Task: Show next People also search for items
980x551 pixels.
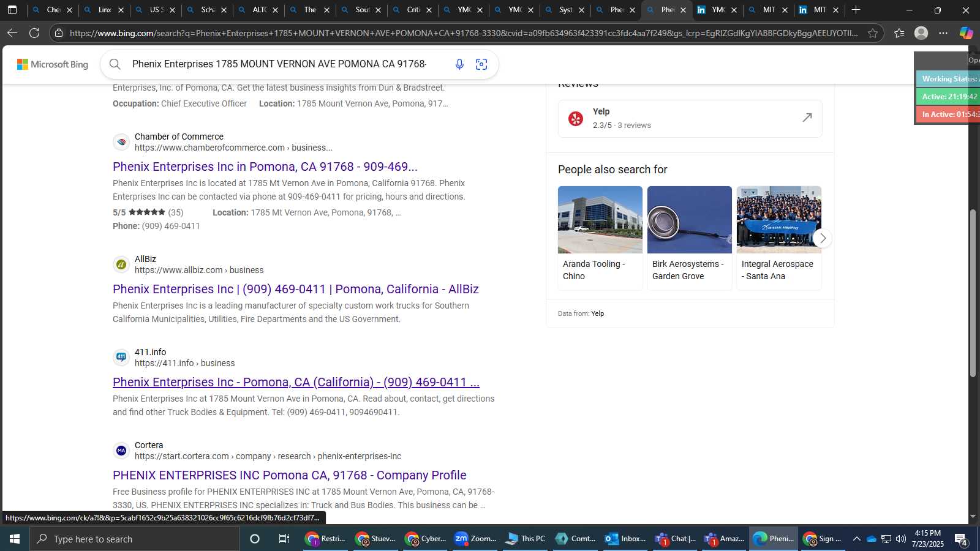Action: coord(823,238)
